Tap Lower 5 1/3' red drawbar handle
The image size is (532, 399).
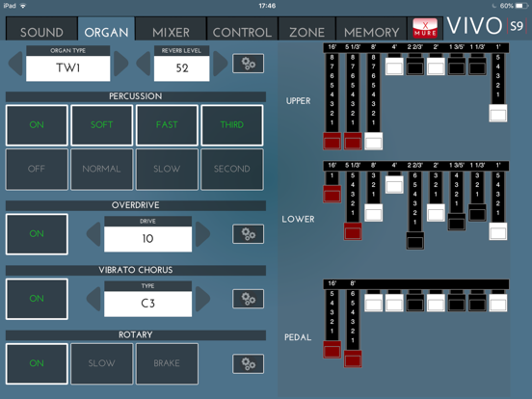coord(353,231)
